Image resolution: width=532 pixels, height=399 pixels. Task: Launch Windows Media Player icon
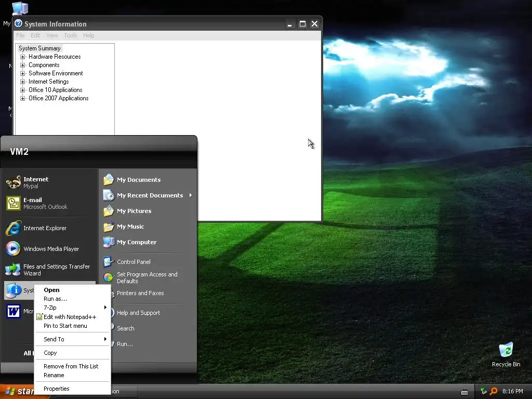tap(13, 249)
